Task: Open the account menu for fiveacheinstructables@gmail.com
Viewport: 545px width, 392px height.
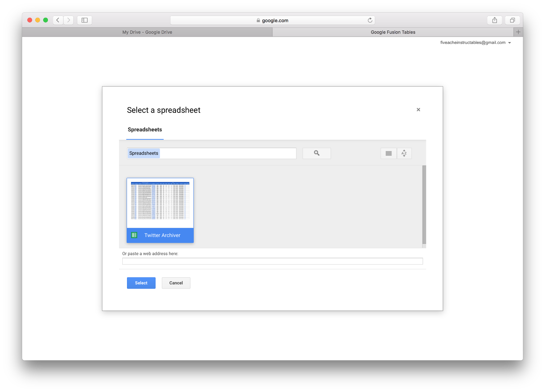Action: tap(475, 42)
